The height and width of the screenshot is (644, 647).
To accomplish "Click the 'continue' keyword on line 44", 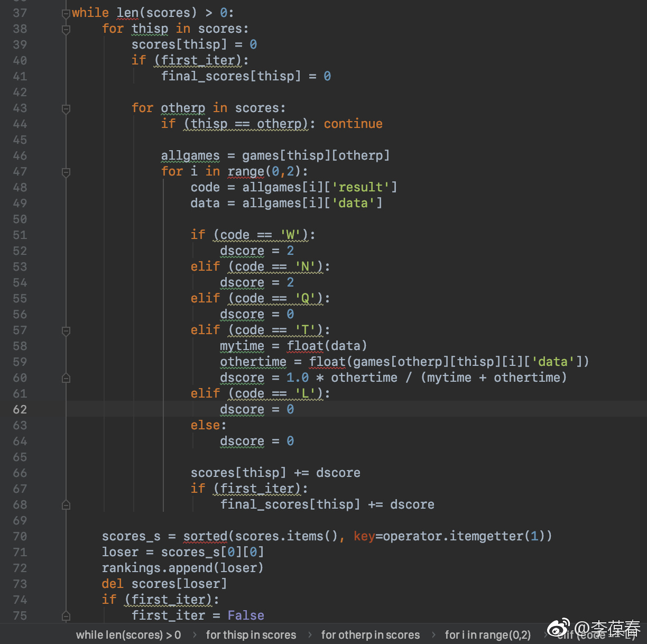I will click(x=353, y=124).
